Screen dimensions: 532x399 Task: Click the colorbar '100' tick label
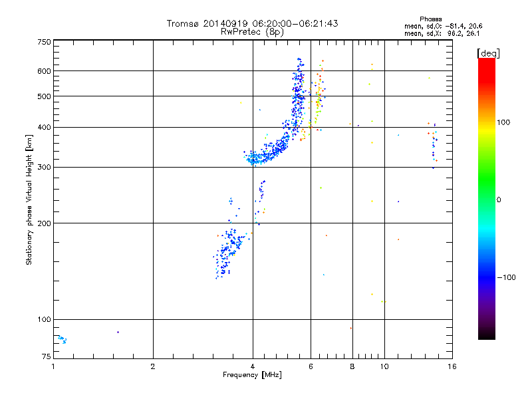click(503, 122)
